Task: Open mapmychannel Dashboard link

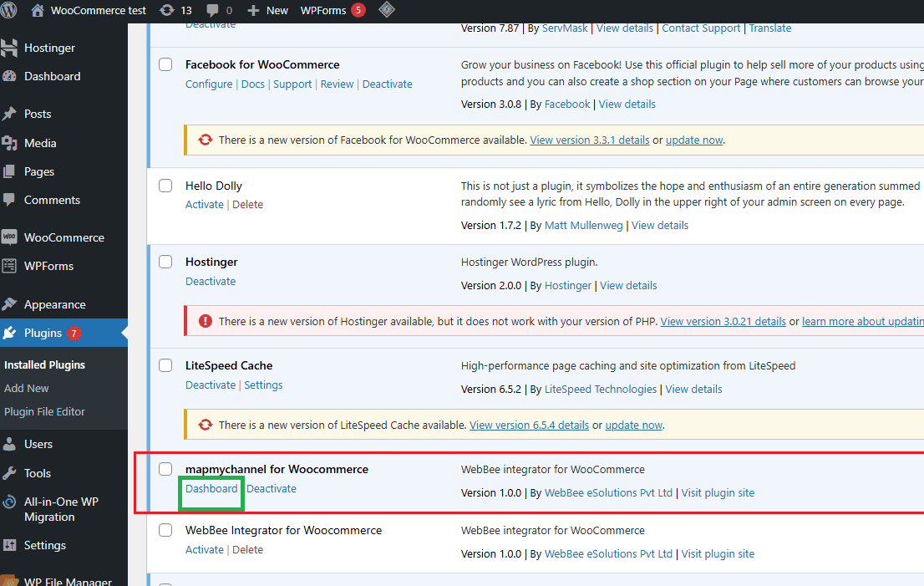Action: 211,488
